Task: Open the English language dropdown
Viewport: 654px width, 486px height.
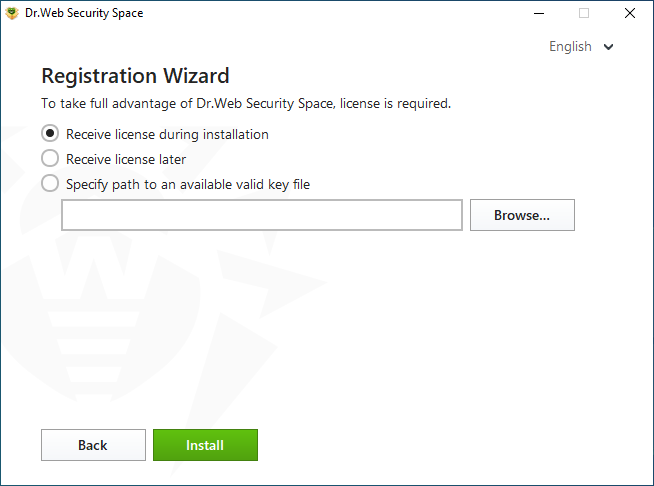Action: click(581, 46)
